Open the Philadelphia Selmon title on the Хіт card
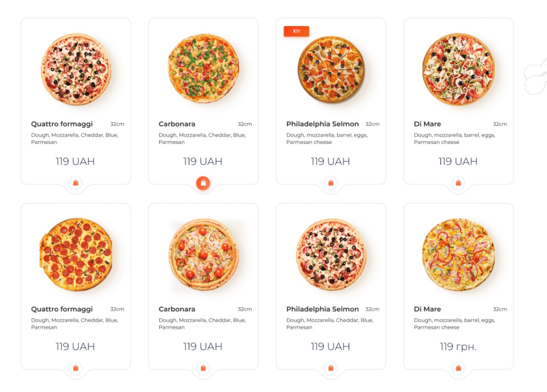Image resolution: width=547 pixels, height=392 pixels. coord(322,124)
